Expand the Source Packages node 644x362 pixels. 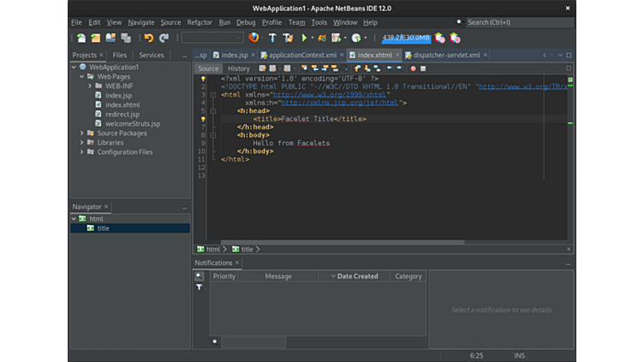click(x=81, y=133)
